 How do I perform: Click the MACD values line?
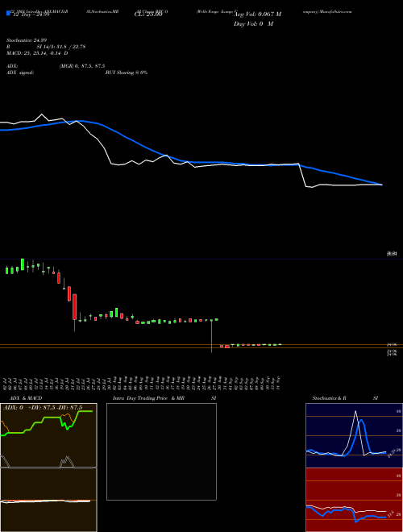coord(37,53)
